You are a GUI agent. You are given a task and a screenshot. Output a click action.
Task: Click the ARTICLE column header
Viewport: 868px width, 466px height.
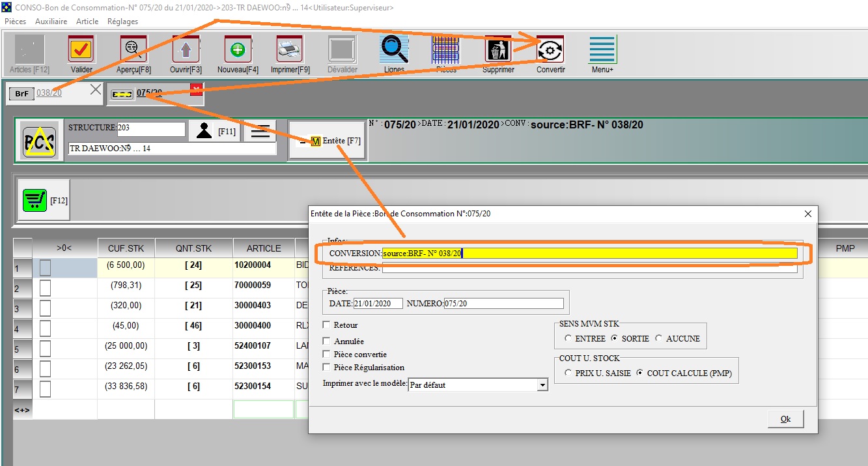(x=264, y=248)
